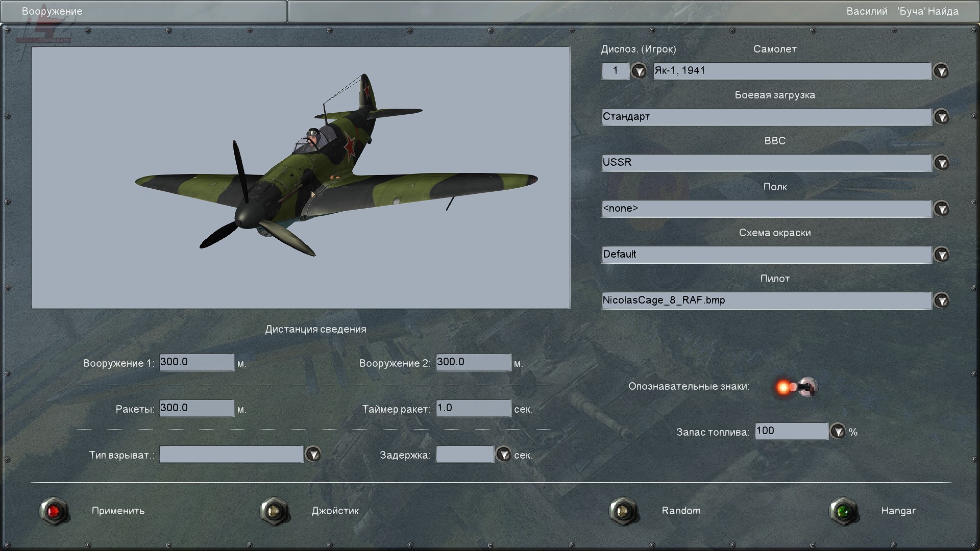Click the Таймер ракет input field
Screen dimensions: 980x551
pyautogui.click(x=473, y=408)
